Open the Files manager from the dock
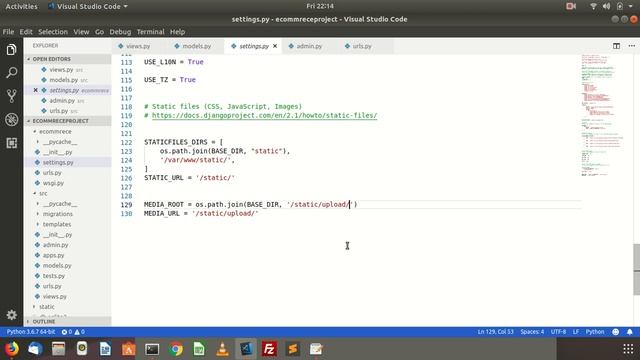This screenshot has width=640, height=360. 58,349
